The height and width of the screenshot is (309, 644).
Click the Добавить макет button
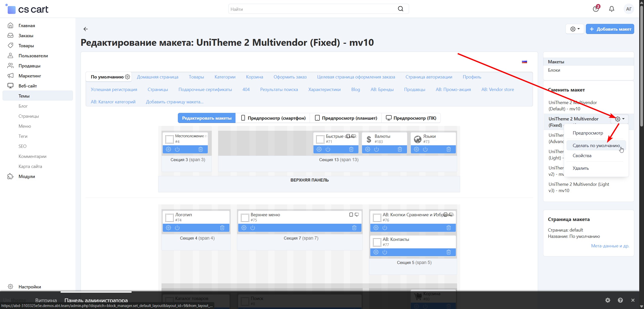pyautogui.click(x=610, y=29)
